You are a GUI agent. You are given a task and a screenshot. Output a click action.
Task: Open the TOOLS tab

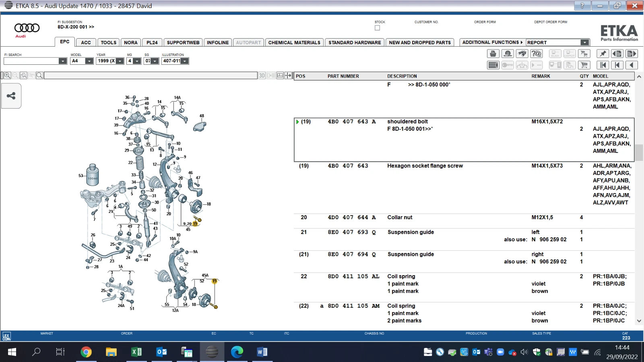click(x=108, y=42)
